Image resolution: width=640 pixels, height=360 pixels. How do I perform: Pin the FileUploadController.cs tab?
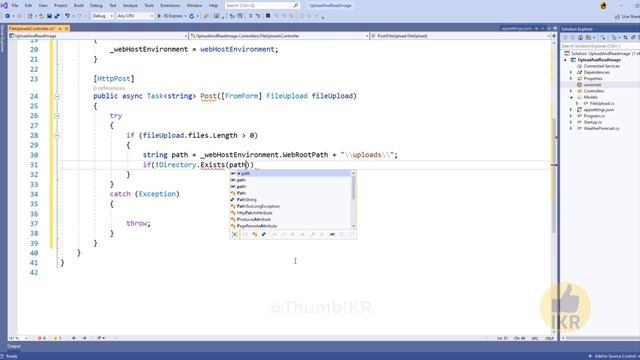[60, 29]
